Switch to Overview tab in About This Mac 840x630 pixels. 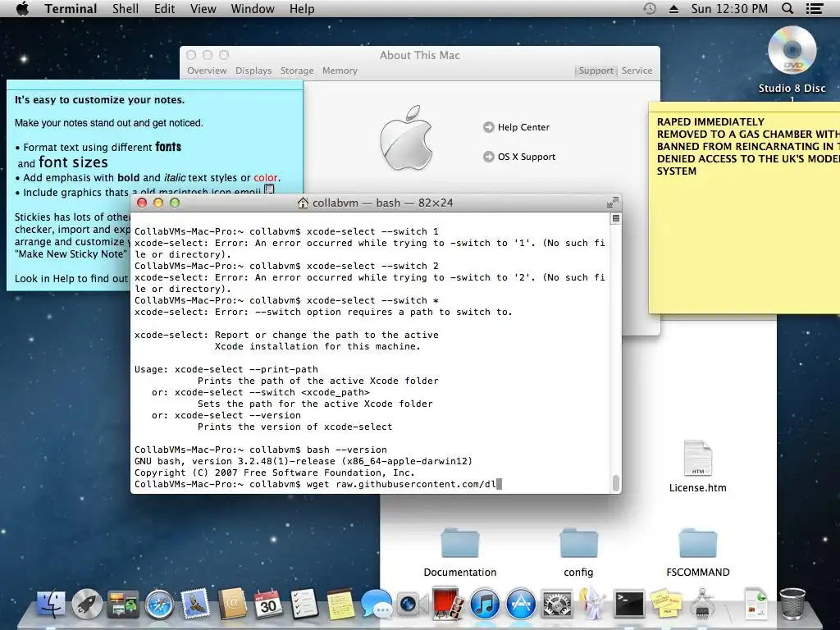[x=207, y=71]
